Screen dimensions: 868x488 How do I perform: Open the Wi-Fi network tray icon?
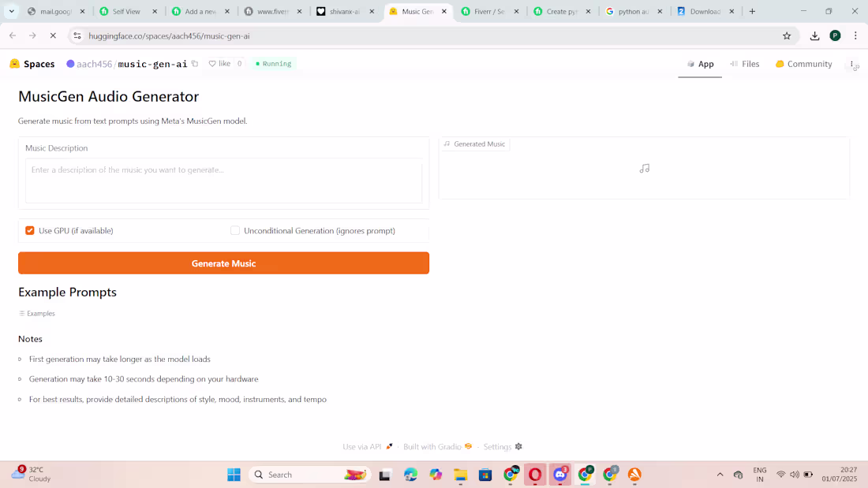coord(780,475)
